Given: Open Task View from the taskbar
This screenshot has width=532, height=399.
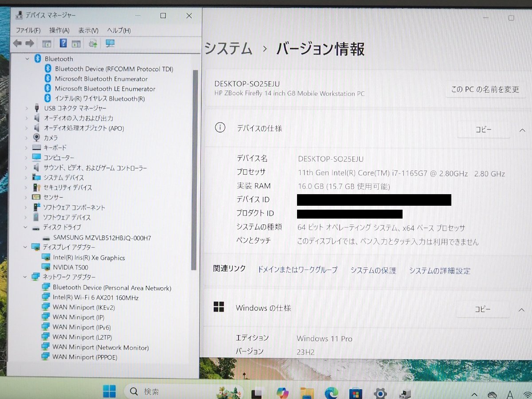Looking at the screenshot, I should [257, 393].
